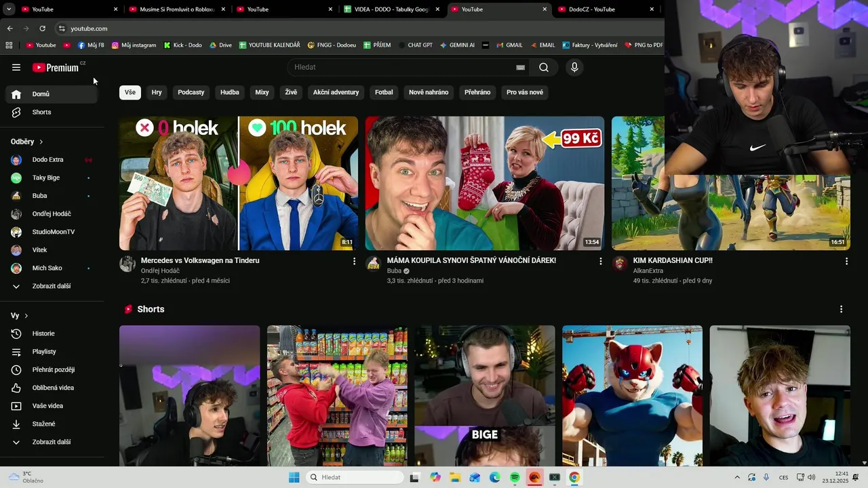Open the KIM KARDASHIAN CUP!! title

(673, 260)
